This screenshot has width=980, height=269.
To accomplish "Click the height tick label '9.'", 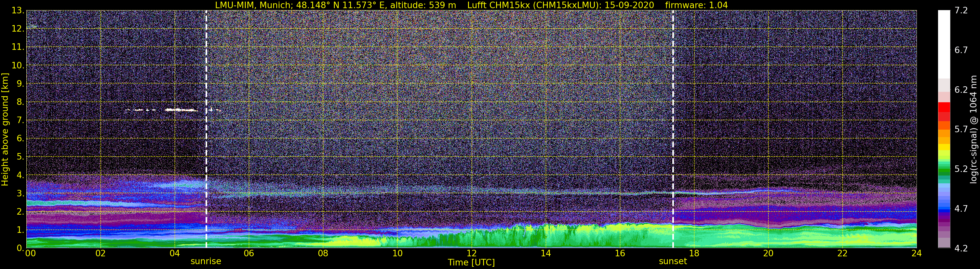I will (20, 84).
